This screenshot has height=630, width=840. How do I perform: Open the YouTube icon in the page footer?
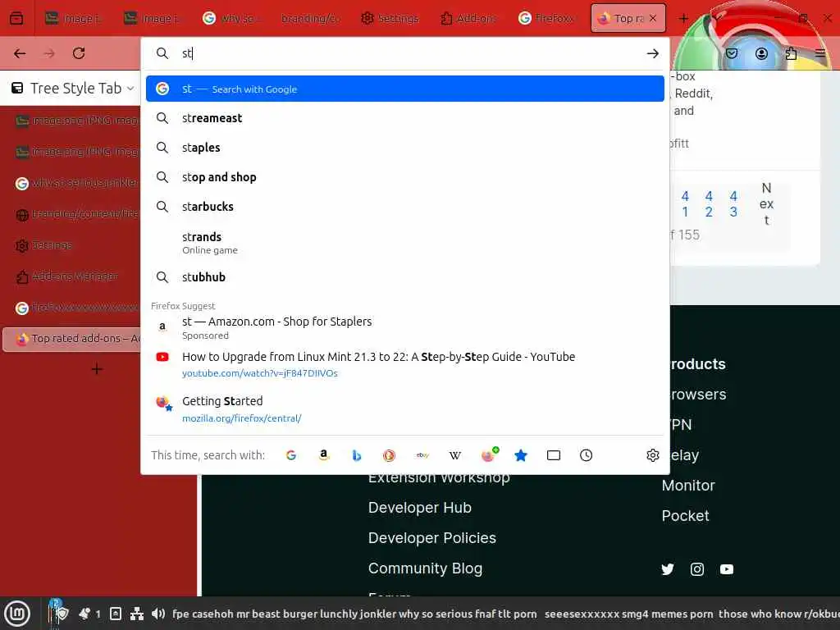coord(727,569)
